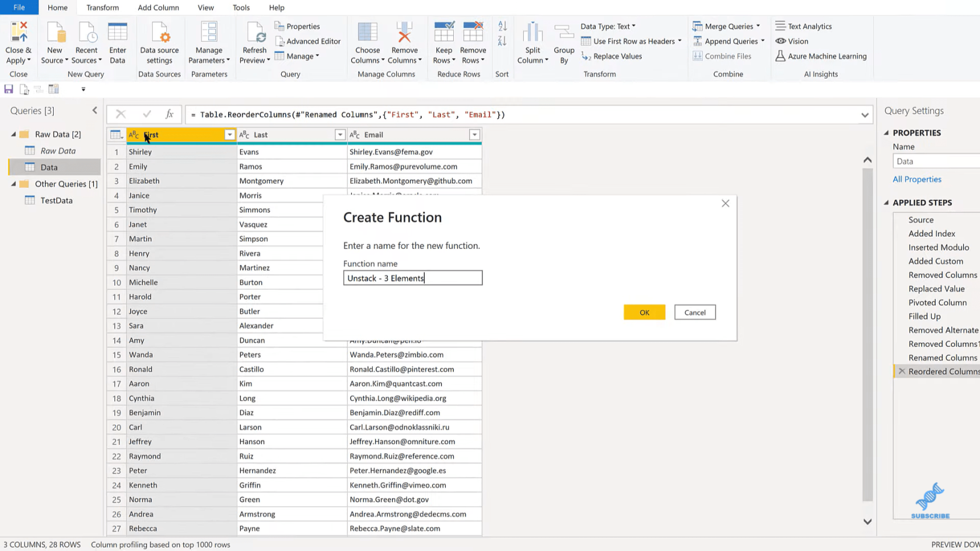This screenshot has height=551, width=980.
Task: Open All Properties link
Action: [x=917, y=179]
